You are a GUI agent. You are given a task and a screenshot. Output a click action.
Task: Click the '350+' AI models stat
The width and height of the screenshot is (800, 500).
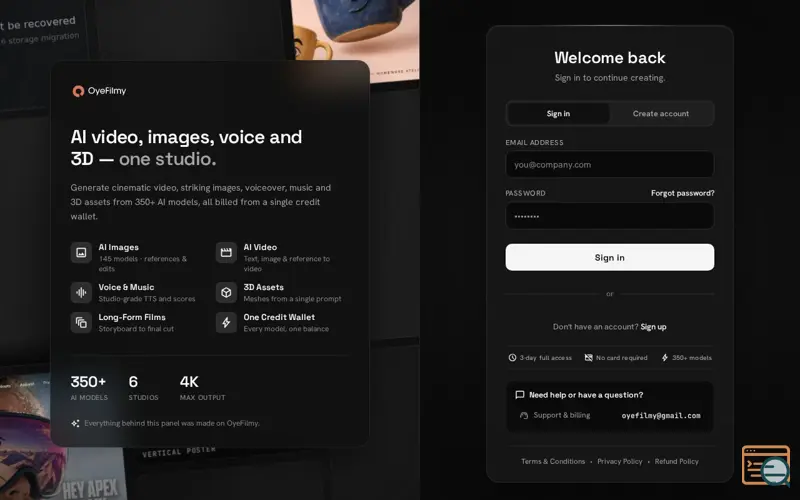pyautogui.click(x=88, y=382)
